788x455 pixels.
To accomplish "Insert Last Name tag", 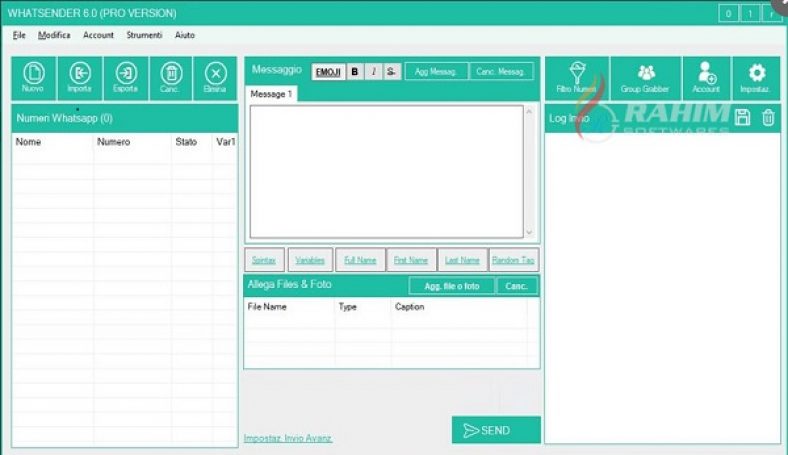I will (x=462, y=260).
